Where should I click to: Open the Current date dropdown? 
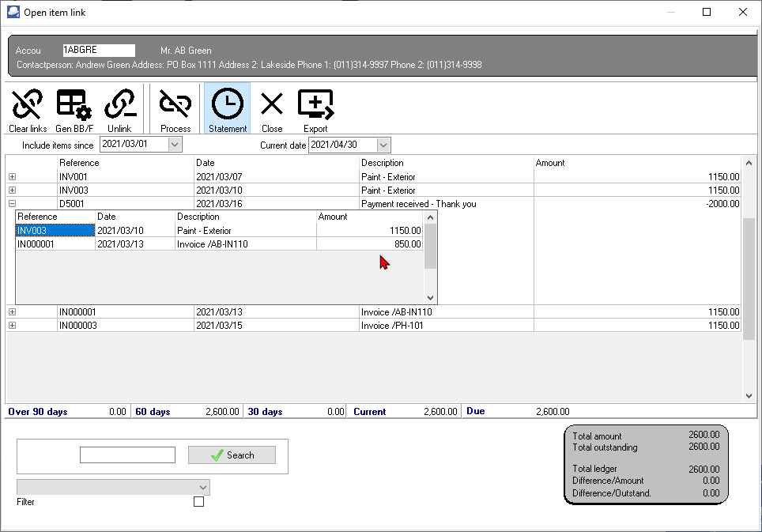[x=383, y=145]
